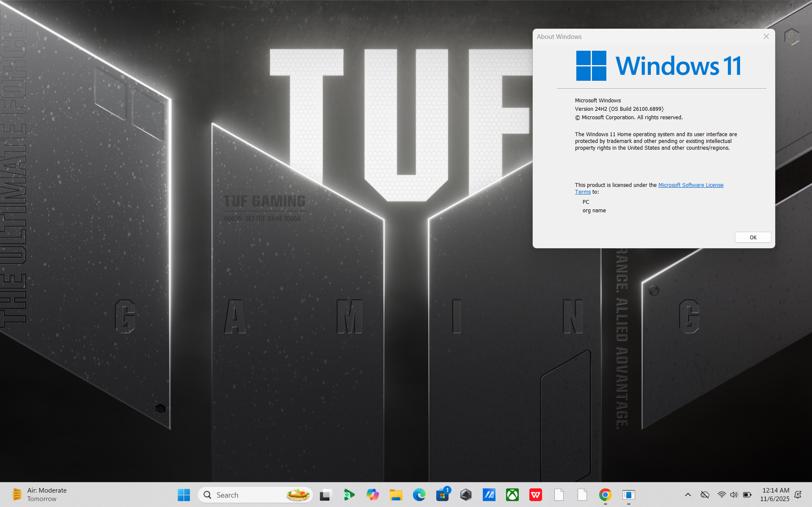This screenshot has height=507, width=812.
Task: Click the 'org name' licensee text
Action: pos(594,211)
